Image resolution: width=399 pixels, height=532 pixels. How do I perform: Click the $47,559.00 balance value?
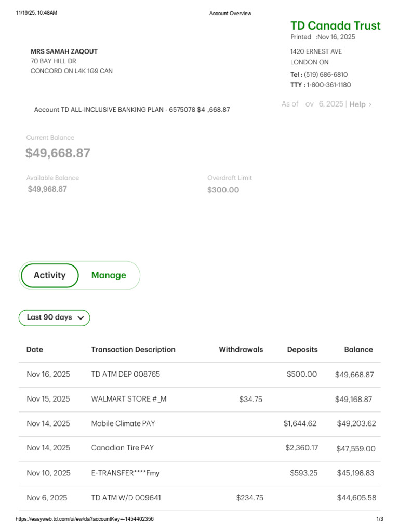click(x=356, y=448)
